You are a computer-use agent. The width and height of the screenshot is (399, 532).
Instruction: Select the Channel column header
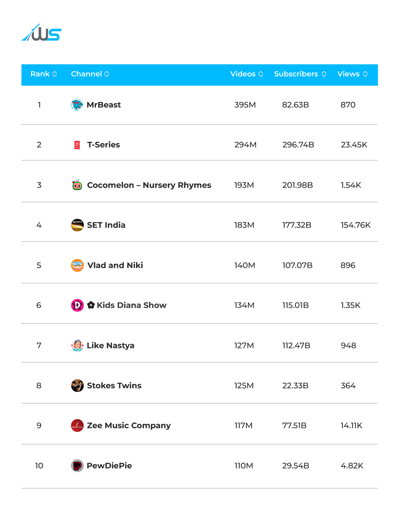pyautogui.click(x=86, y=74)
